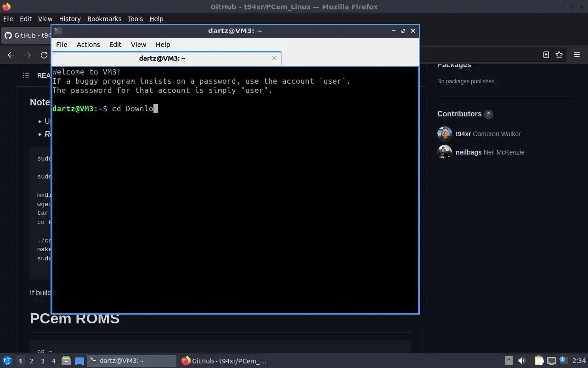Screen dimensions: 588x368
Task: Open the terminal File menu
Action: (62, 45)
